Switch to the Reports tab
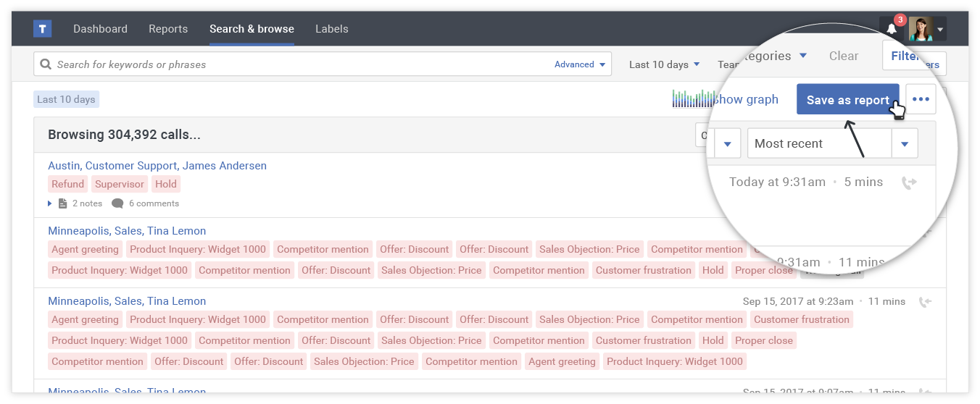This screenshot has width=980, height=404. click(168, 29)
